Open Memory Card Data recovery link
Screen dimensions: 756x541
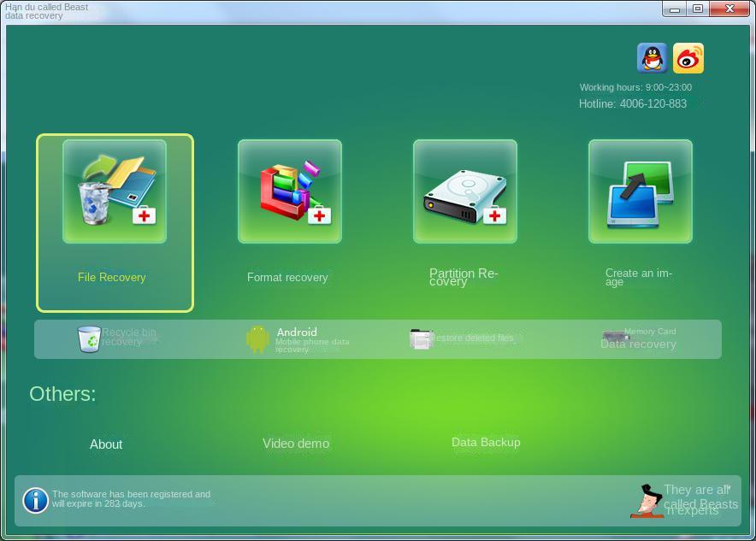(x=638, y=338)
